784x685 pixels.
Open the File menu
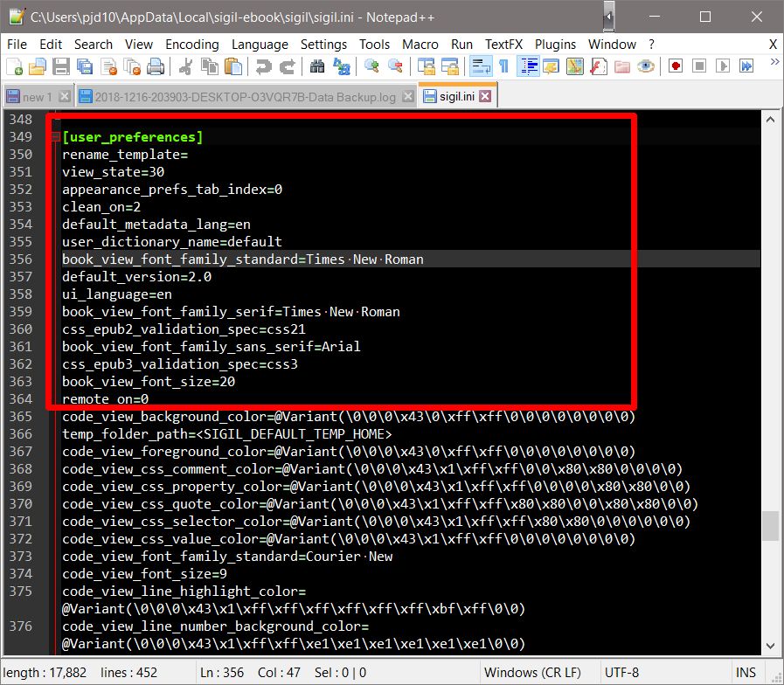17,45
